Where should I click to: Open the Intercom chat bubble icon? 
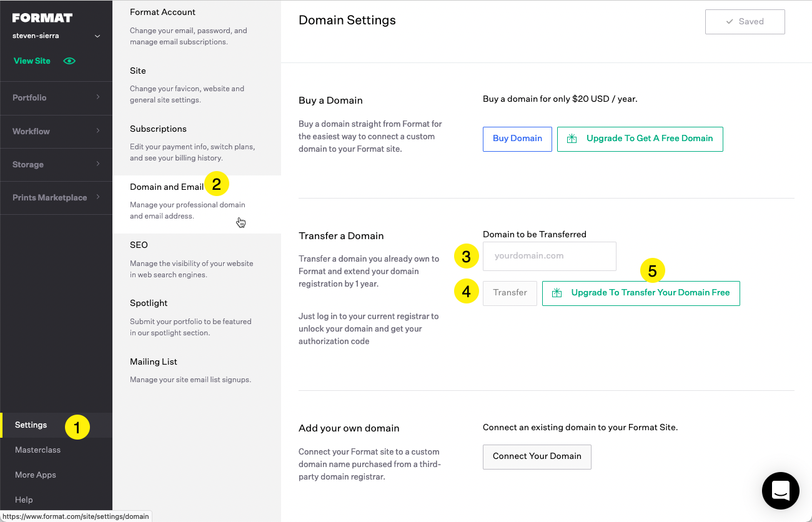(x=781, y=491)
